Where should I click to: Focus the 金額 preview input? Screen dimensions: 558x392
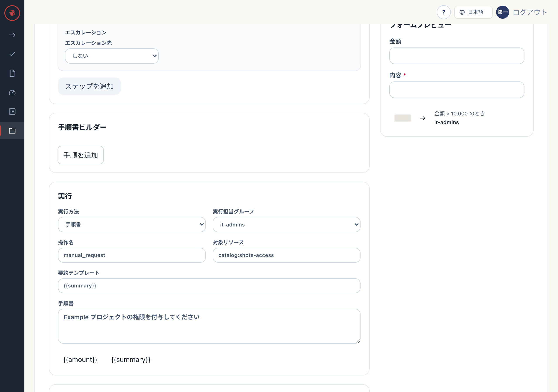(x=457, y=56)
